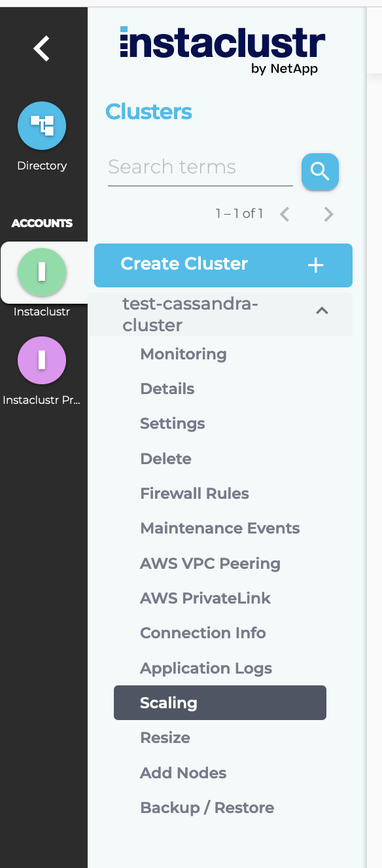
Task: Select the green Instaclustr account avatar
Action: point(42,272)
